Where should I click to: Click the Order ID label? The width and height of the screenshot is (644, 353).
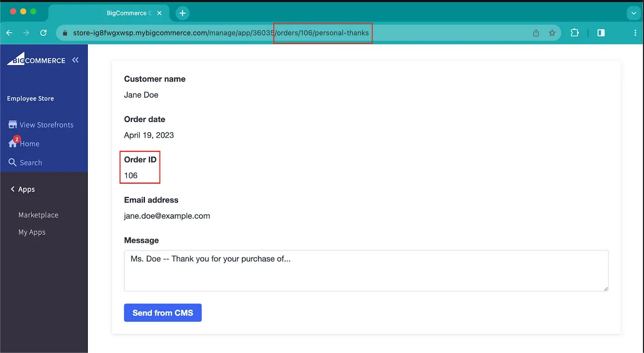click(x=140, y=160)
